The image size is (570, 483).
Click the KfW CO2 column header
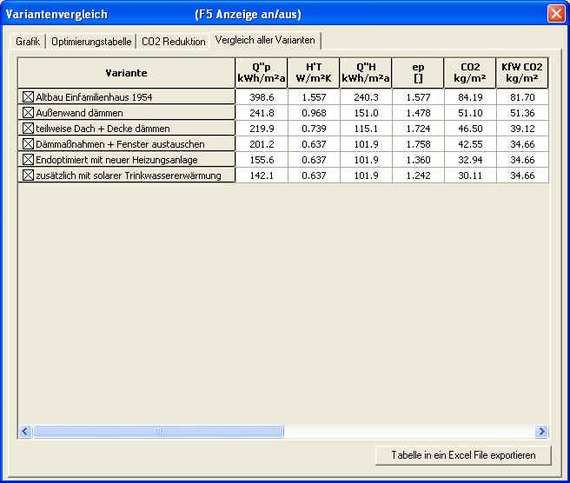point(522,73)
